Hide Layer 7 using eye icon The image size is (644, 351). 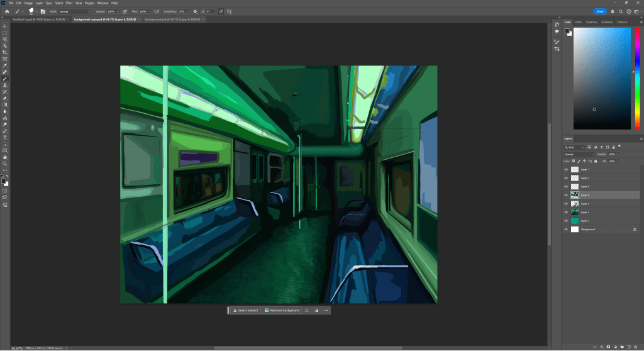(566, 169)
